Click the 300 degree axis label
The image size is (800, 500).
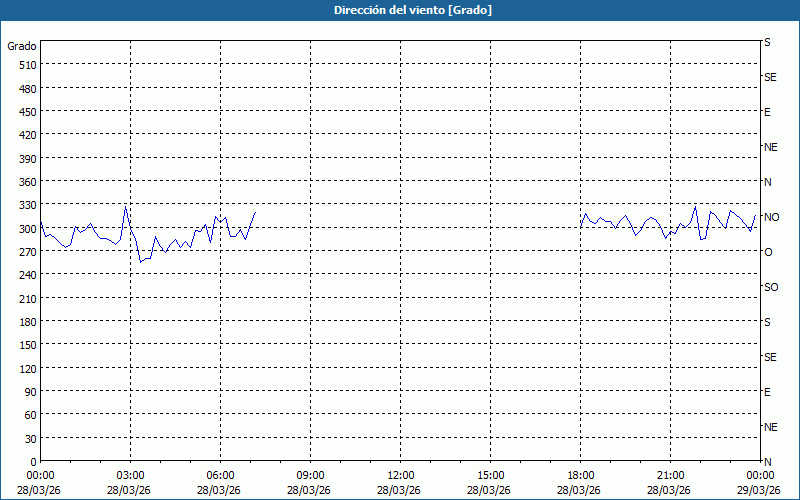coord(28,229)
